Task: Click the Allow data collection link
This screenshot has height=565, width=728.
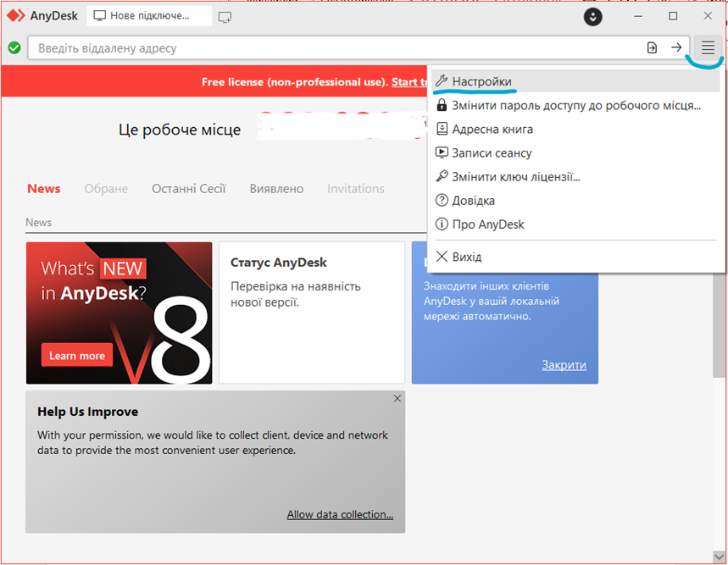Action: pos(340,514)
